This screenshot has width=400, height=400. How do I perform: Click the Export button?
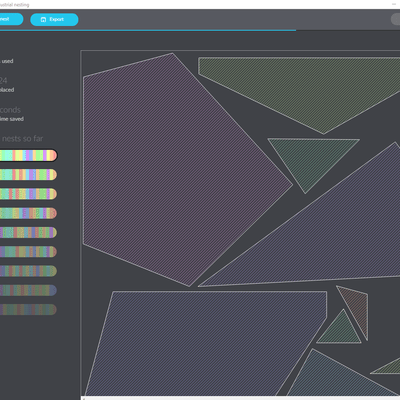pyautogui.click(x=54, y=19)
